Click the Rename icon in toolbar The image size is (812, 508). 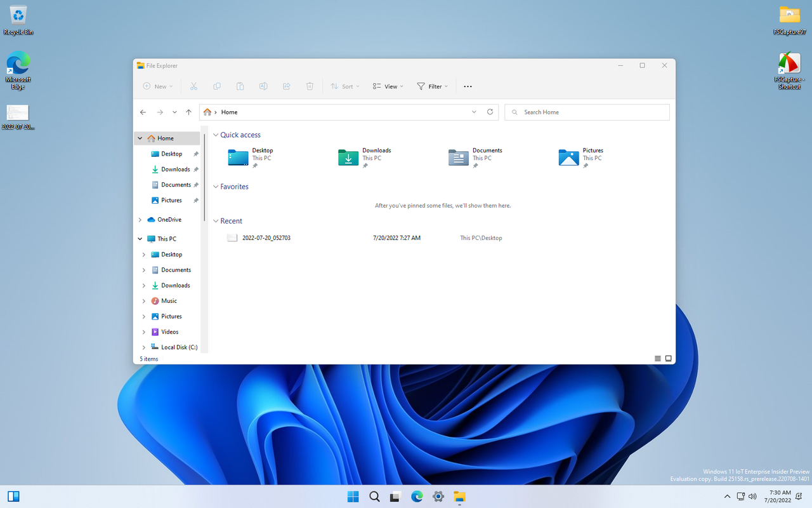point(263,86)
